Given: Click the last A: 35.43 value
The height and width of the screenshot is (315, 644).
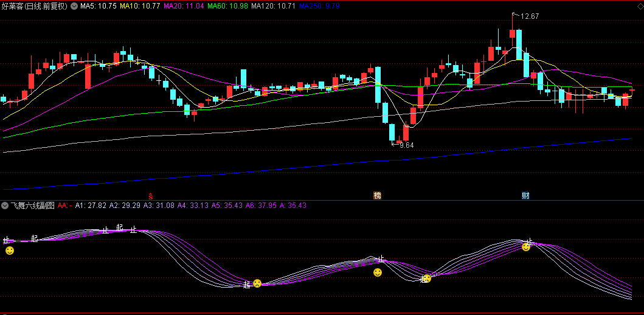Looking at the screenshot, I should [x=293, y=206].
